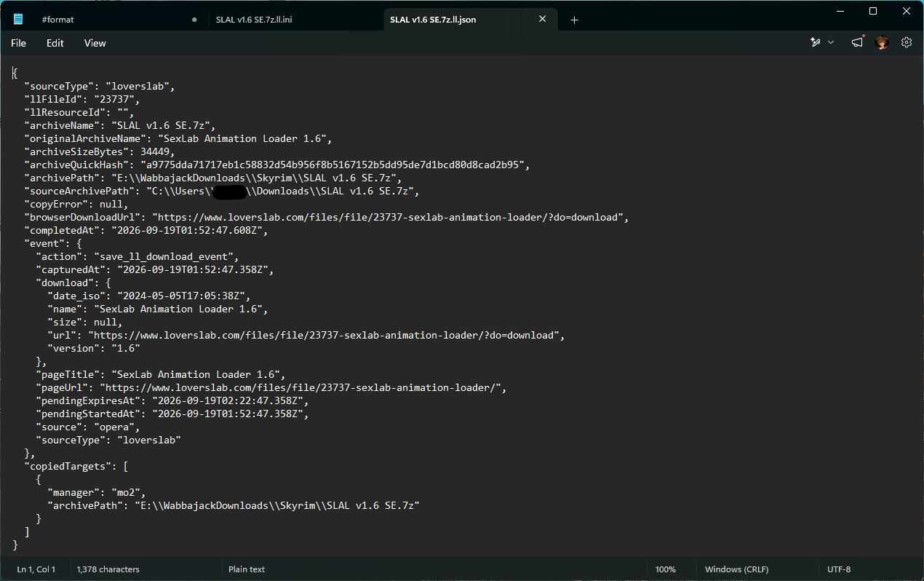Click the "date_iso" line
Viewport: 924px width, 581px height.
pos(149,296)
